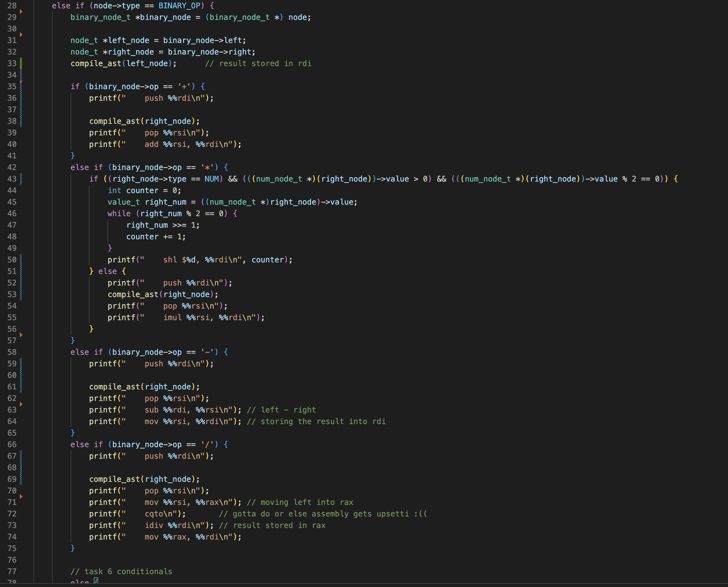This screenshot has width=728, height=587.
Task: Click the blue change bar at line 43
Action: coord(21,179)
